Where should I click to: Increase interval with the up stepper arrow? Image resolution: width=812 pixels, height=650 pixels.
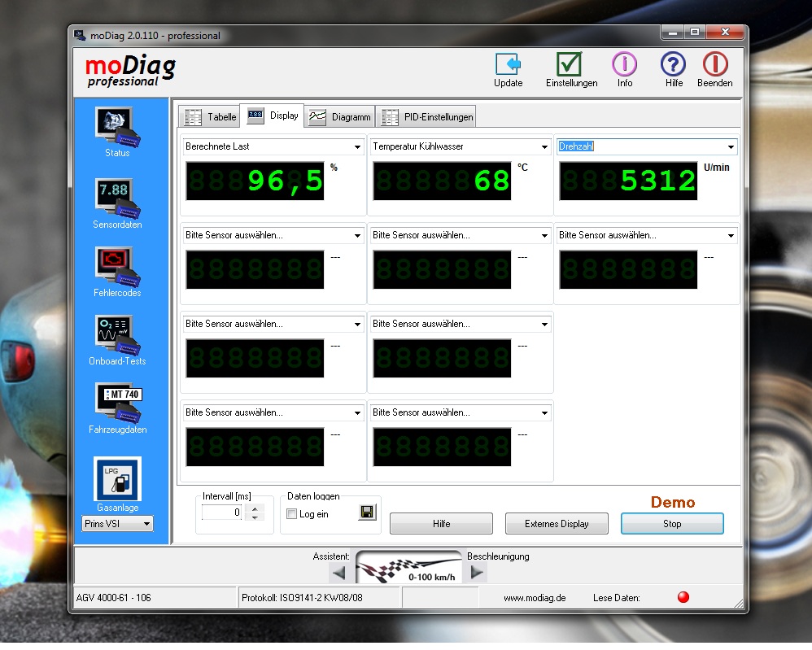pos(255,509)
